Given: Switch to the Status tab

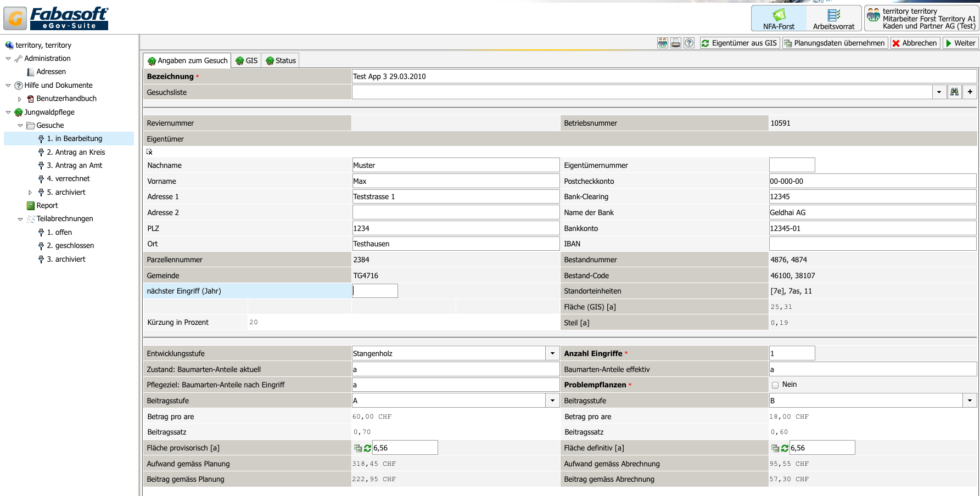Looking at the screenshot, I should (x=281, y=60).
